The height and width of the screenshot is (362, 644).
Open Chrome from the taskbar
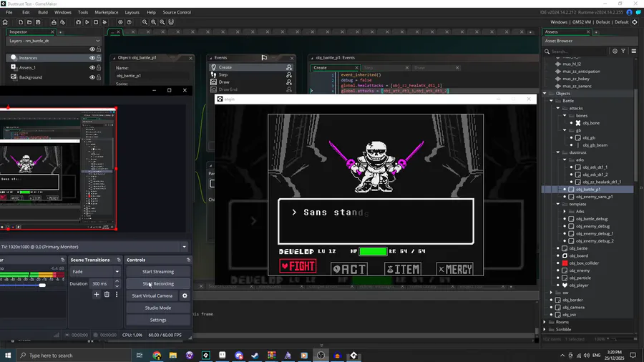coord(157,356)
